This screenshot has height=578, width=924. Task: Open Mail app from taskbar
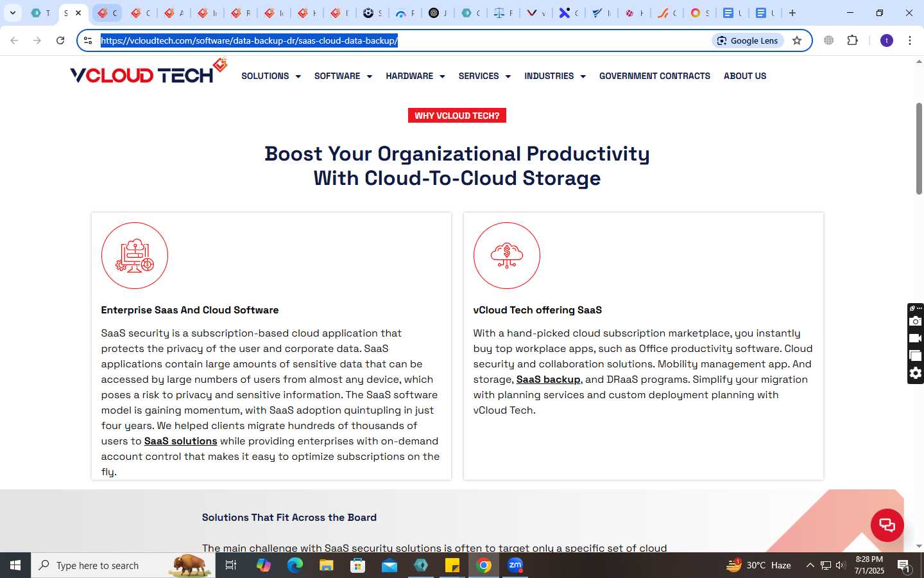(x=389, y=565)
